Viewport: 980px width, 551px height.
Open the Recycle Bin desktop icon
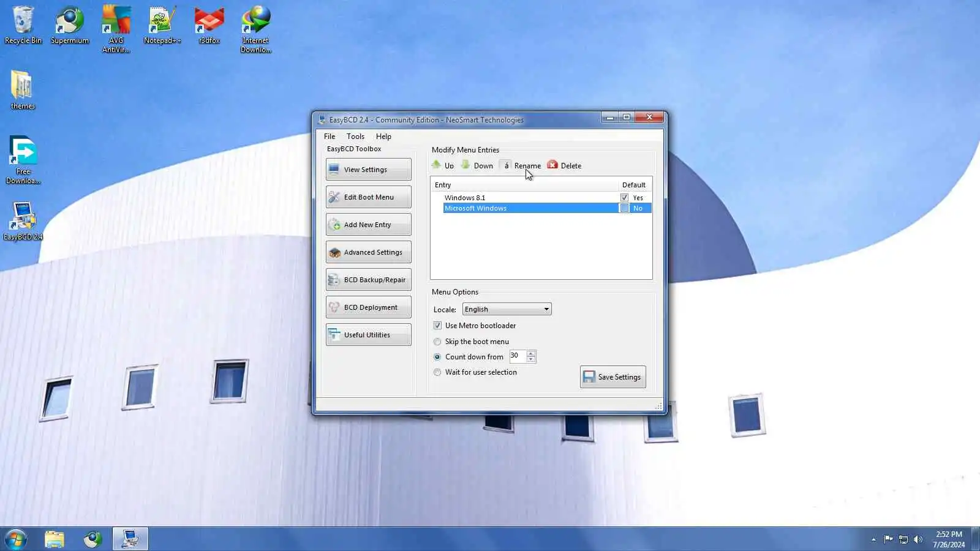point(23,25)
